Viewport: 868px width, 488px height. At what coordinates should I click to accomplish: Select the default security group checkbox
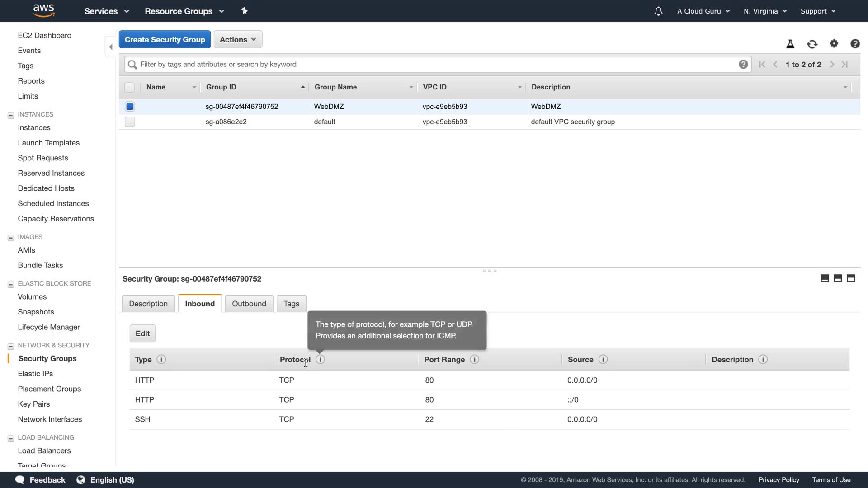[x=130, y=122]
